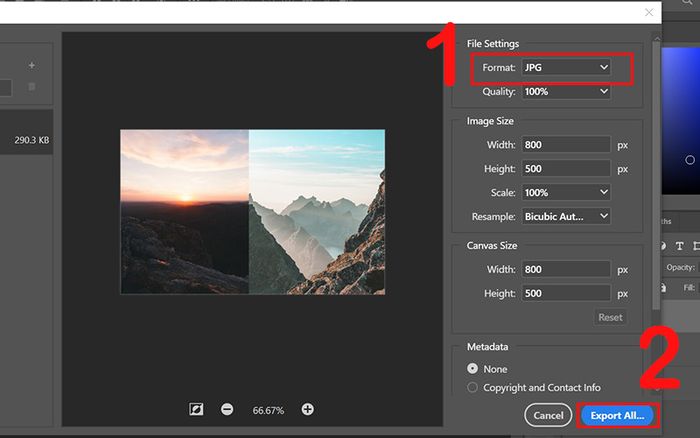This screenshot has width=700, height=438.
Task: Click the trash delete icon at left
Action: pyautogui.click(x=32, y=87)
